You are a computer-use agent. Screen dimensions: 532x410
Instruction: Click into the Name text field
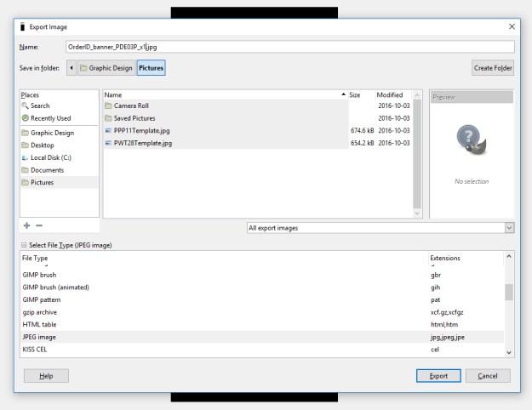289,47
